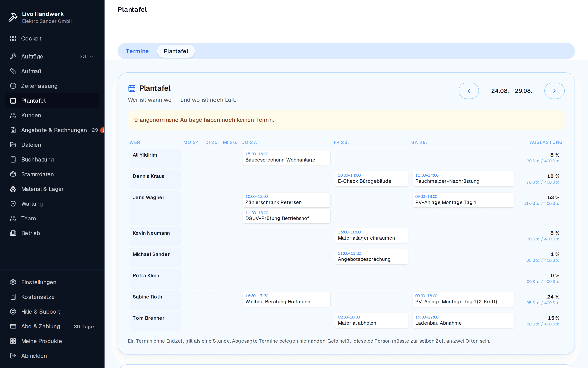Image resolution: width=588 pixels, height=368 pixels.
Task: Click the Stammdaten box icon
Action: click(x=13, y=174)
